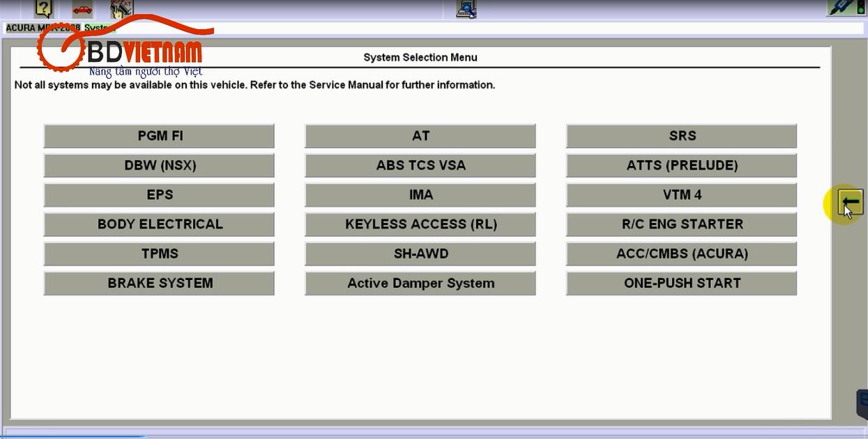Image resolution: width=868 pixels, height=439 pixels.
Task: Open KEYLESS ACCESS (RL) system
Action: (420, 224)
